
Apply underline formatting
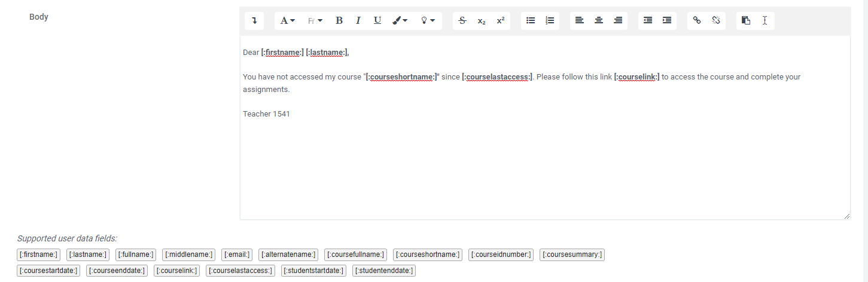tap(377, 21)
